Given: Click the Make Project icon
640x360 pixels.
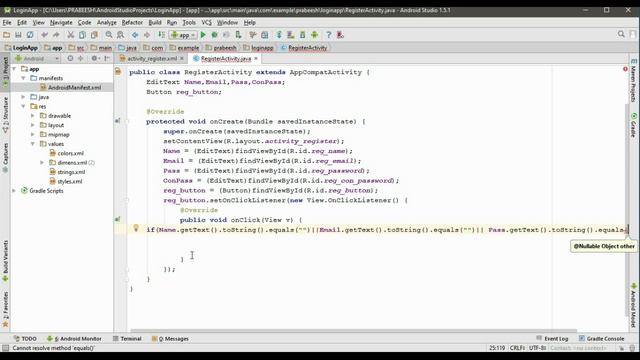Looking at the screenshot, I should click(x=162, y=35).
